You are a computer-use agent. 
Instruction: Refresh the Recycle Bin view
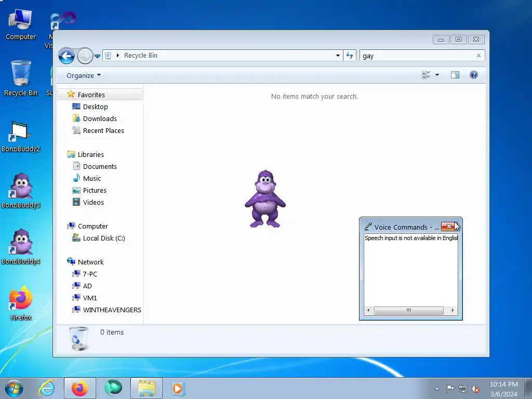[350, 55]
